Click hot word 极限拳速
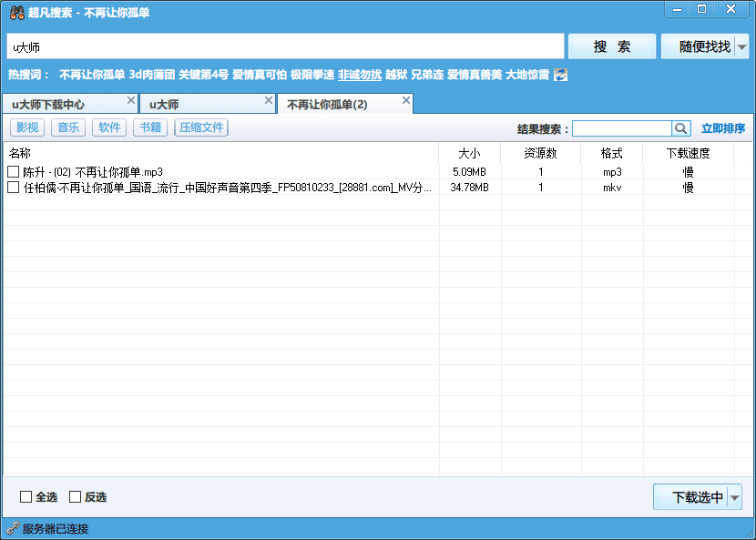This screenshot has height=540, width=756. coord(312,75)
